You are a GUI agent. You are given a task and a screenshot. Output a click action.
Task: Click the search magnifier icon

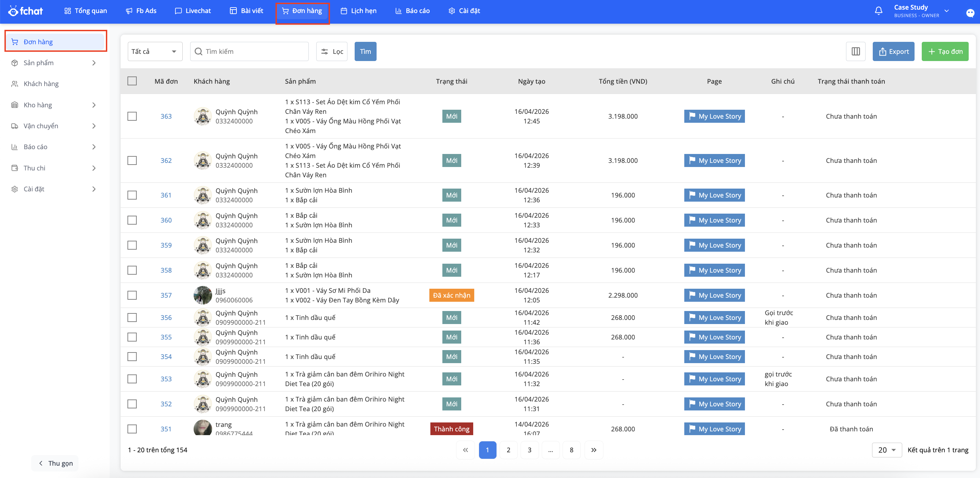[199, 51]
